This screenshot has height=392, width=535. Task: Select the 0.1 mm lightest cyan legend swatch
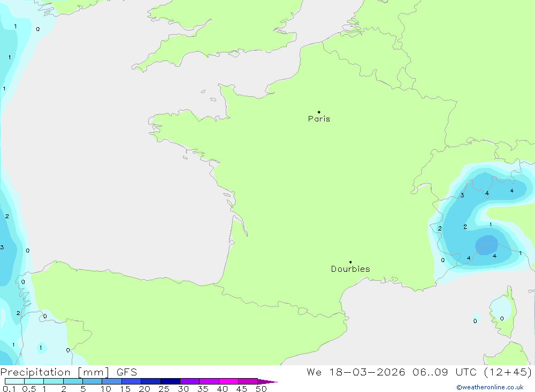(x=14, y=381)
